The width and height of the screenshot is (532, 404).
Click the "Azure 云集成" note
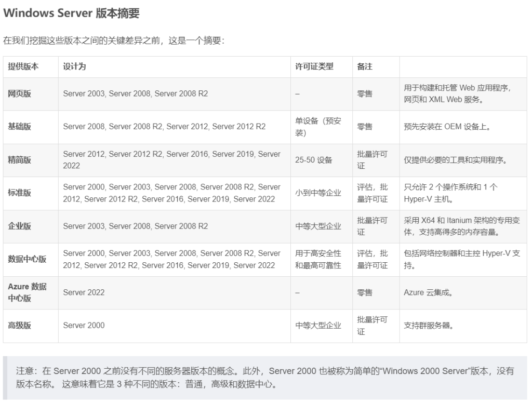[x=428, y=292]
